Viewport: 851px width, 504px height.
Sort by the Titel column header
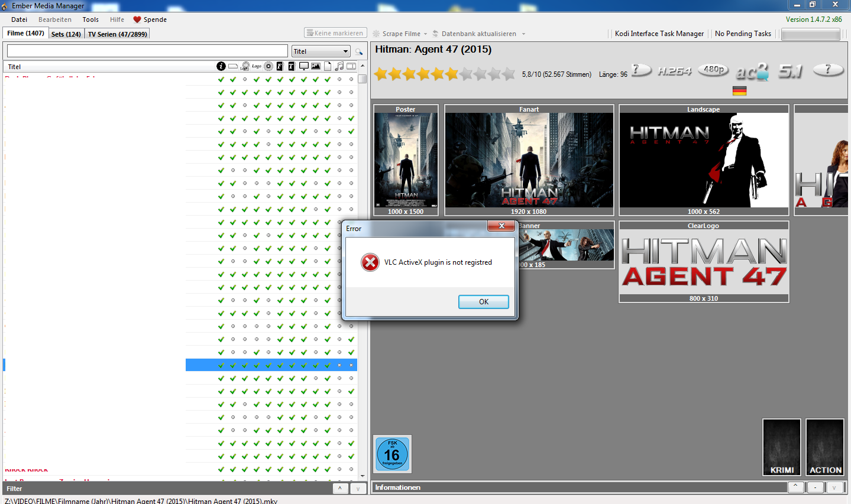coord(109,67)
